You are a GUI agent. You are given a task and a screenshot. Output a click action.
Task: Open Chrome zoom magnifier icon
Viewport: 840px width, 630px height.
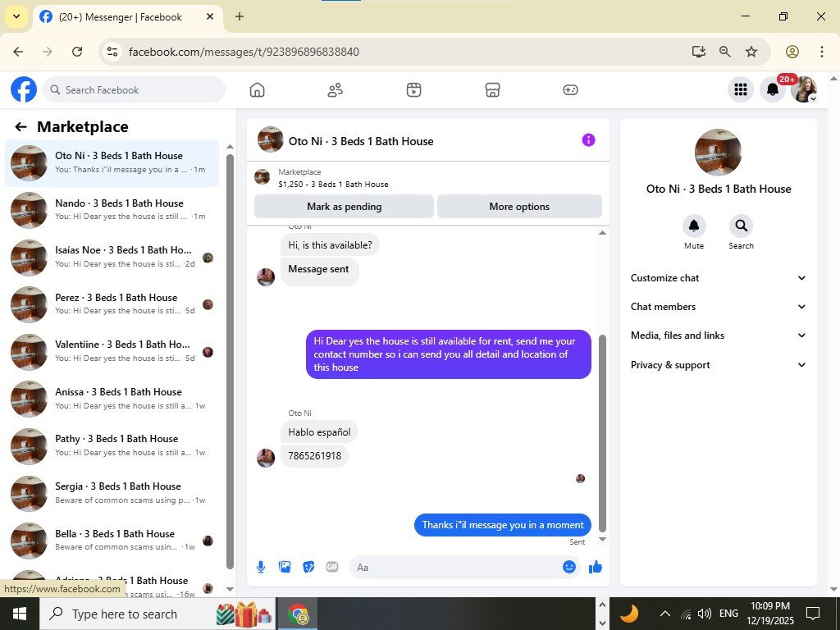pyautogui.click(x=725, y=52)
